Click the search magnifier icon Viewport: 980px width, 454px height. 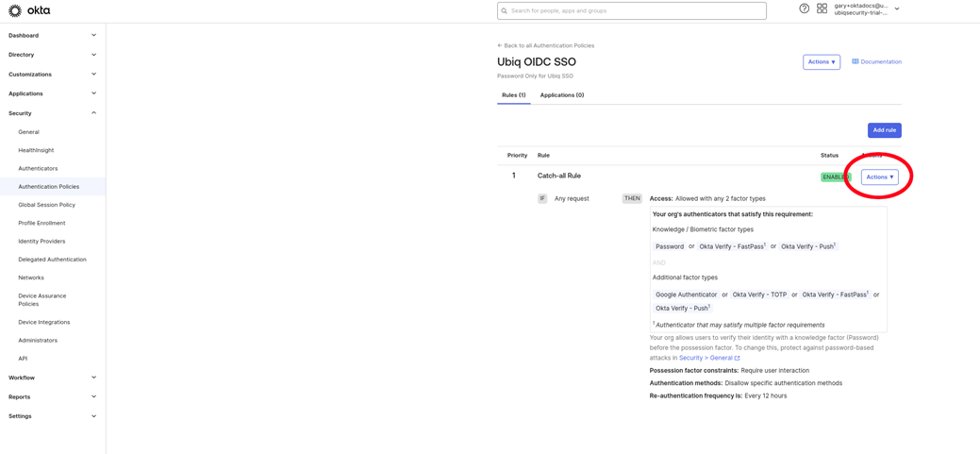[505, 10]
